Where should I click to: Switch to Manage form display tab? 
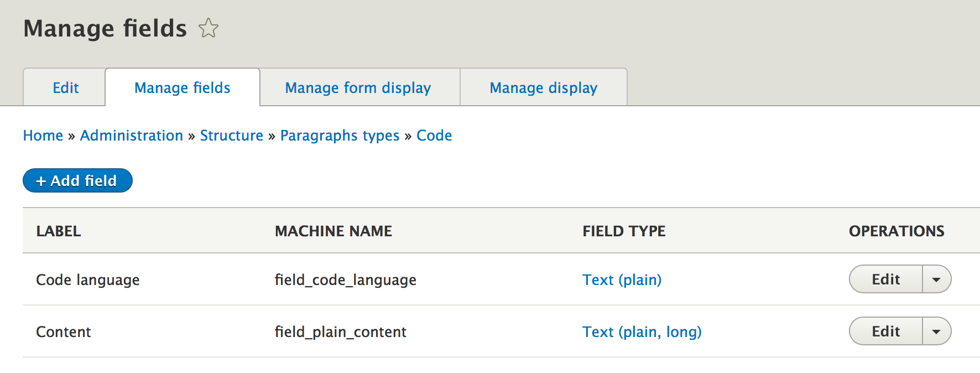tap(359, 87)
